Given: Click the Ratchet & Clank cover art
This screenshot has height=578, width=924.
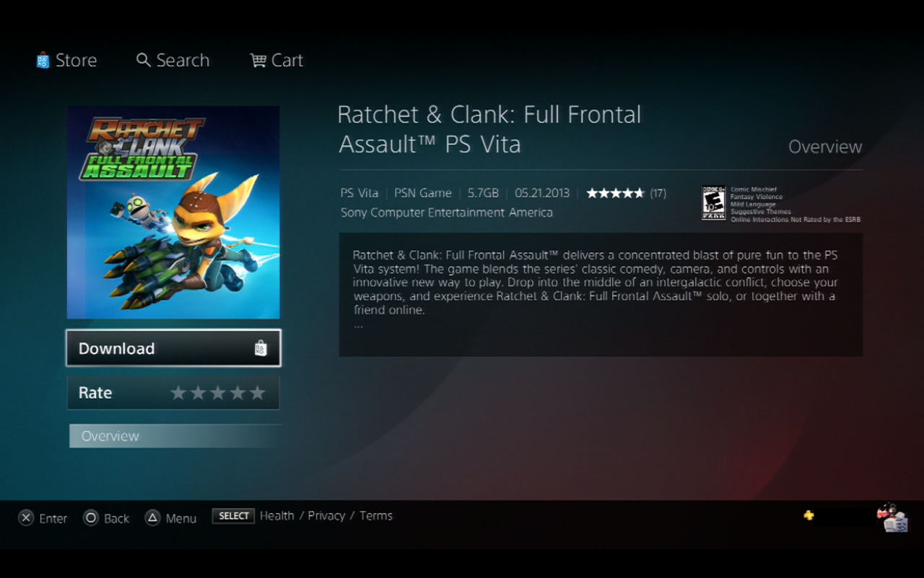Looking at the screenshot, I should [x=173, y=212].
